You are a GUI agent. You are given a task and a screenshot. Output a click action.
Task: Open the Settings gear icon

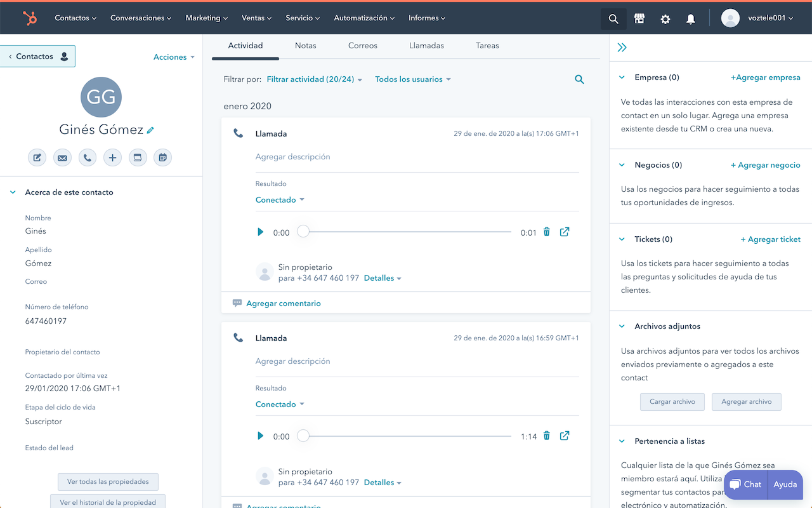[x=665, y=19]
